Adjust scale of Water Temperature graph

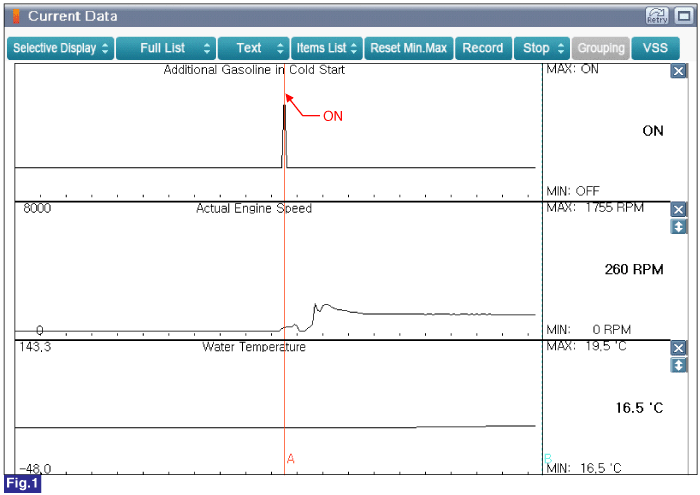pos(678,365)
